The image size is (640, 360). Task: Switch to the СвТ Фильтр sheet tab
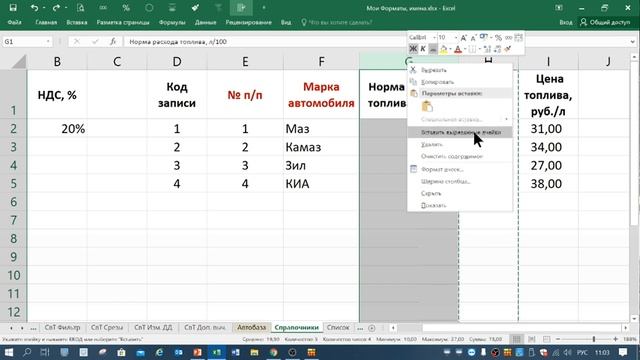pyautogui.click(x=62, y=327)
